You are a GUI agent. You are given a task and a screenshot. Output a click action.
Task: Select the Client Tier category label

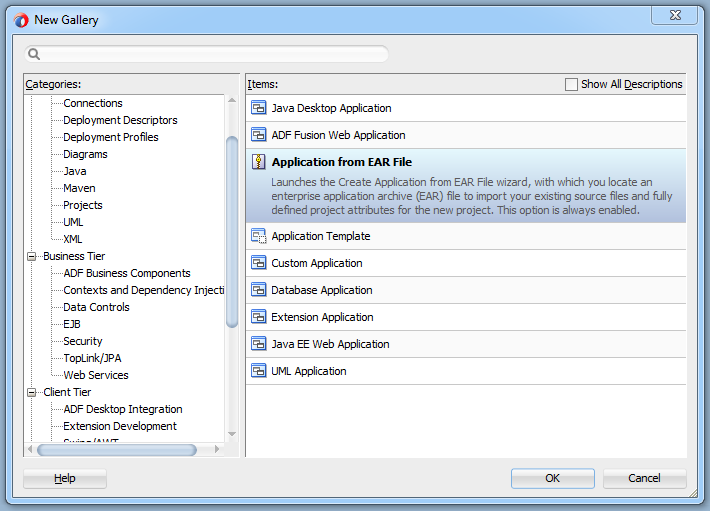point(67,392)
